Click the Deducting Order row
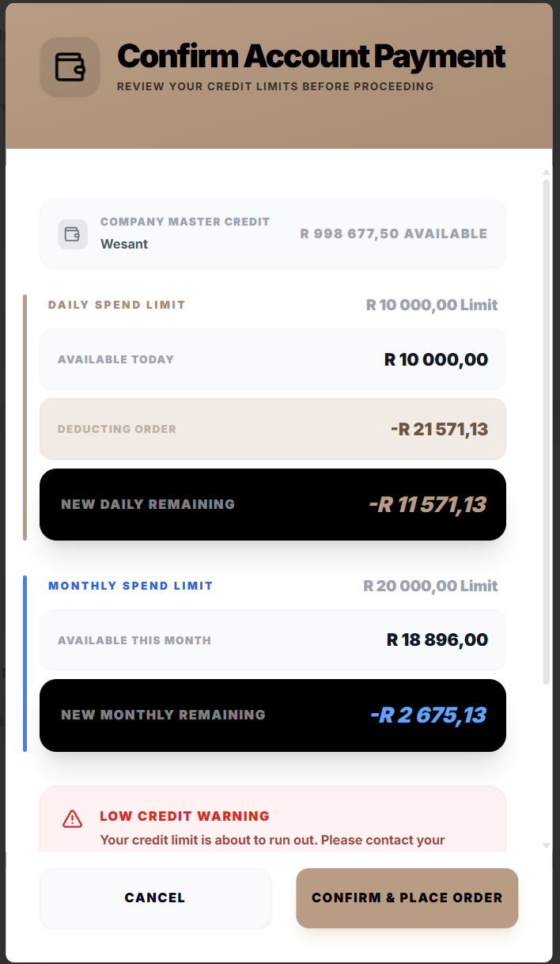 click(272, 429)
